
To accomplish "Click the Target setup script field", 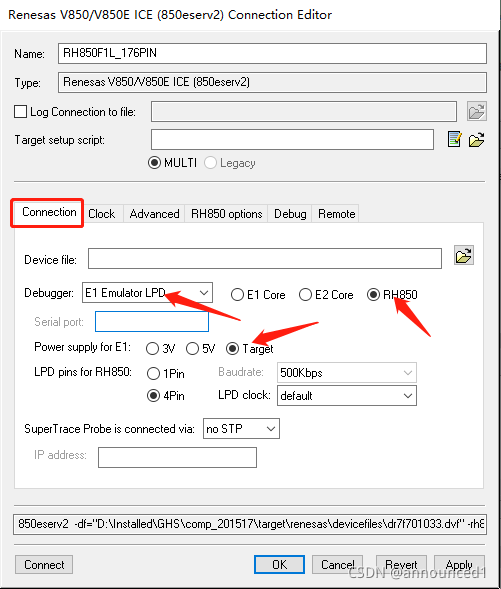I will (x=293, y=139).
